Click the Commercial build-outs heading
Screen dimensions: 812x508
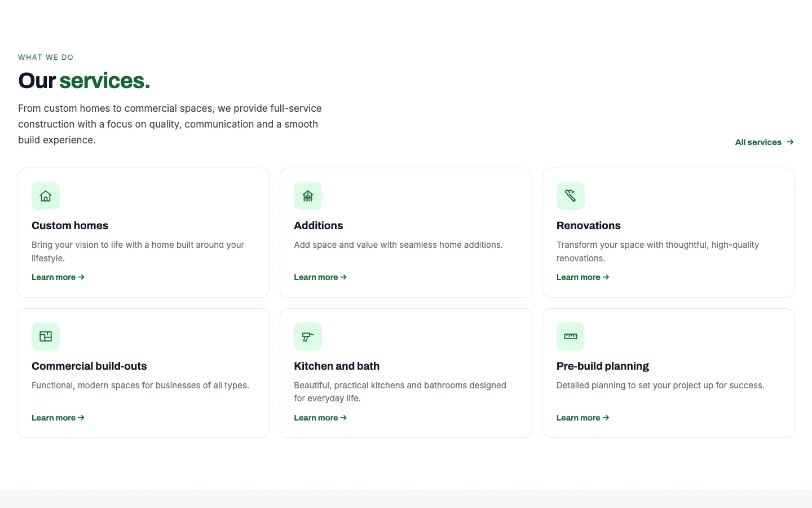click(89, 366)
